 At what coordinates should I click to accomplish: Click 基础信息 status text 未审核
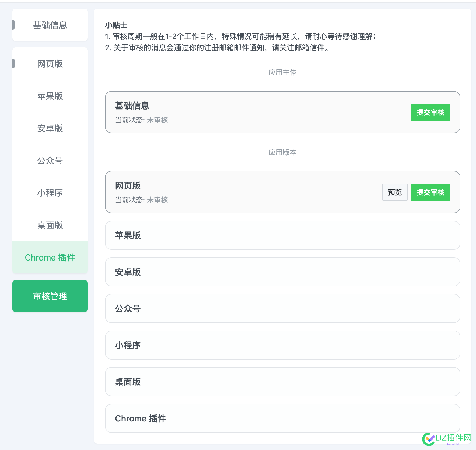157,120
